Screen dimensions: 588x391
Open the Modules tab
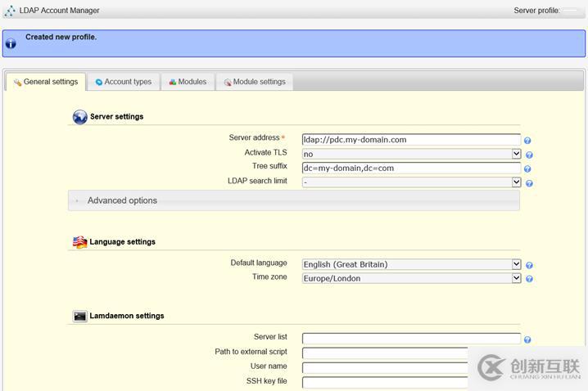tap(188, 82)
